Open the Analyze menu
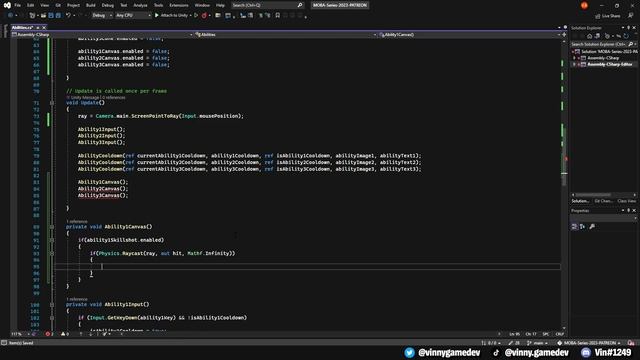 click(x=140, y=5)
